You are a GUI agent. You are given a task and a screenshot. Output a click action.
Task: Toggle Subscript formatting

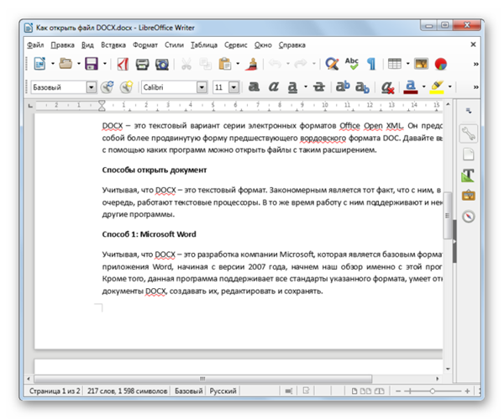pyautogui.click(x=362, y=87)
